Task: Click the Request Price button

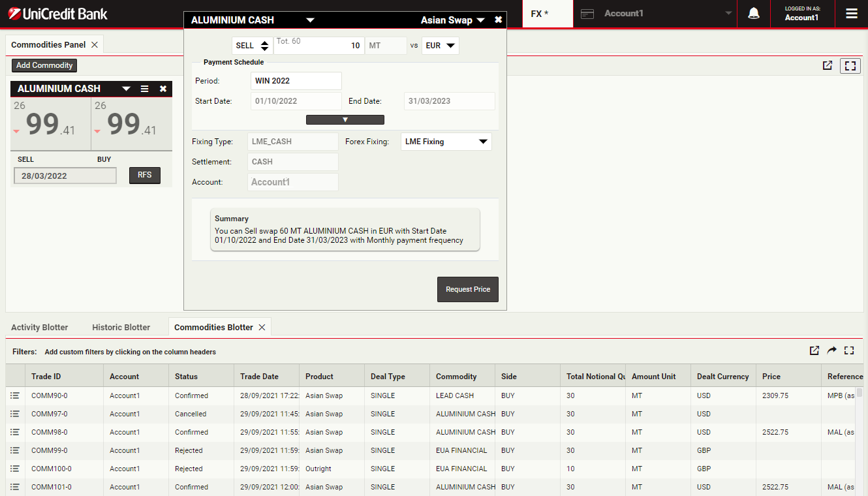Action: pos(467,289)
